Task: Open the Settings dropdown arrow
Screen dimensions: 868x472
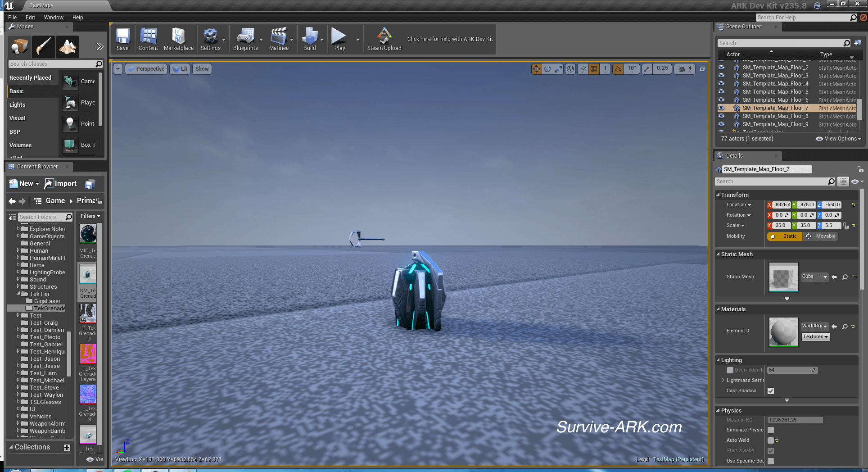Action: point(224,40)
